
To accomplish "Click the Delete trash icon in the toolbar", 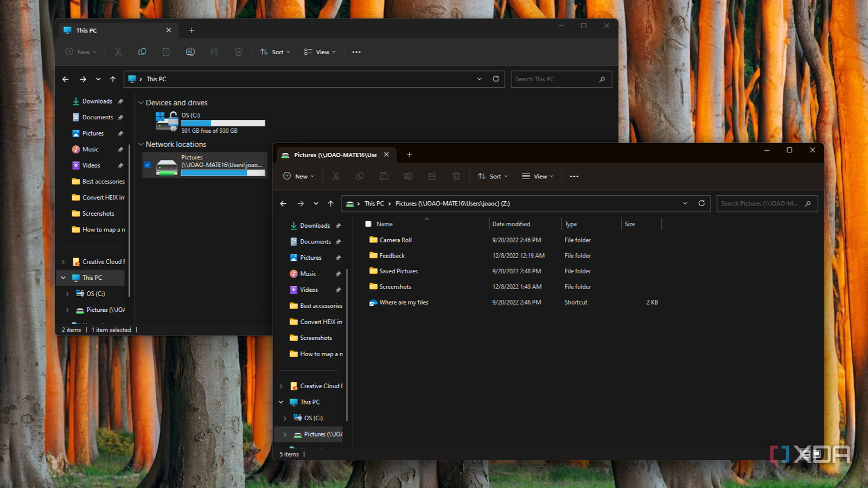I will (456, 176).
